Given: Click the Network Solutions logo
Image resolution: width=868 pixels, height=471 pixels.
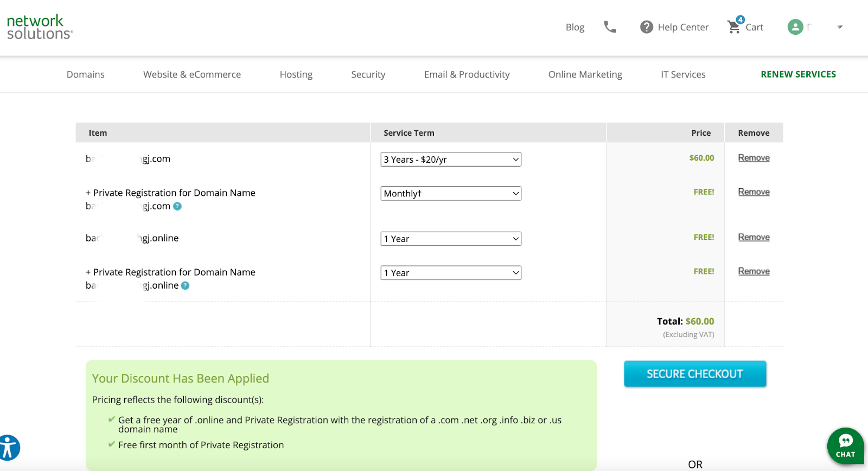Looking at the screenshot, I should point(40,27).
